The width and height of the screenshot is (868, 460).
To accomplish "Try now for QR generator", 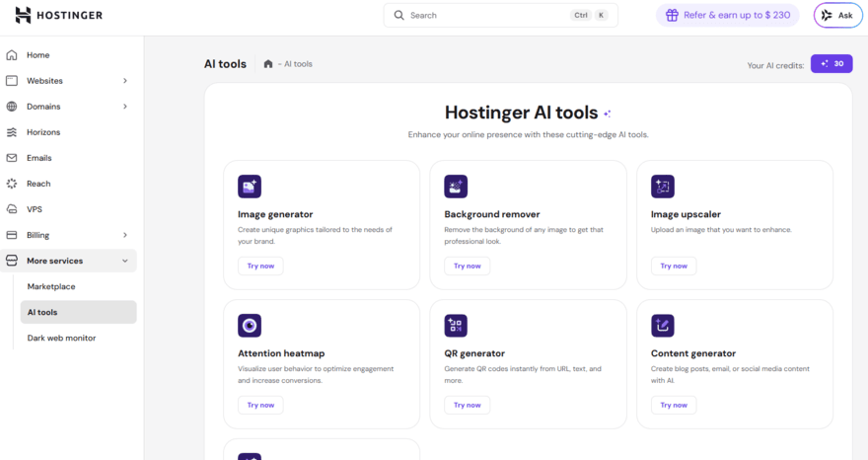I will click(x=468, y=405).
